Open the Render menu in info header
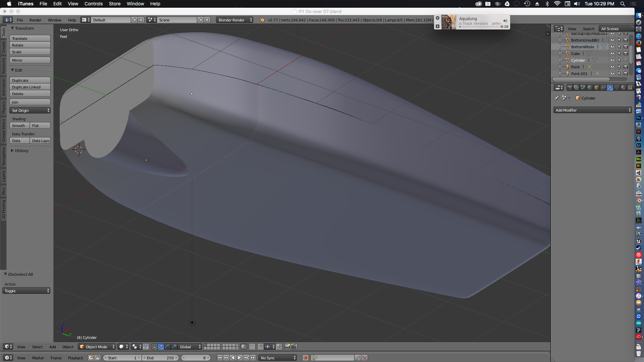 point(35,20)
